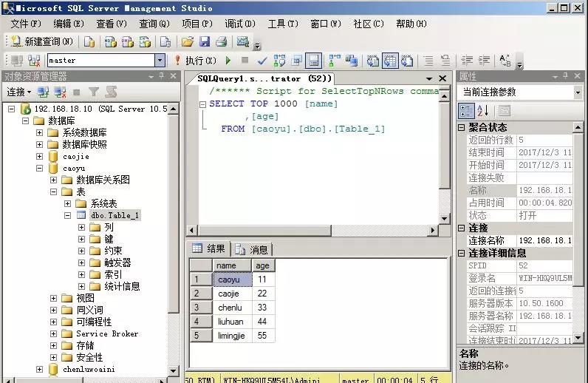Click the Save disk icon in toolbar

pyautogui.click(x=205, y=41)
